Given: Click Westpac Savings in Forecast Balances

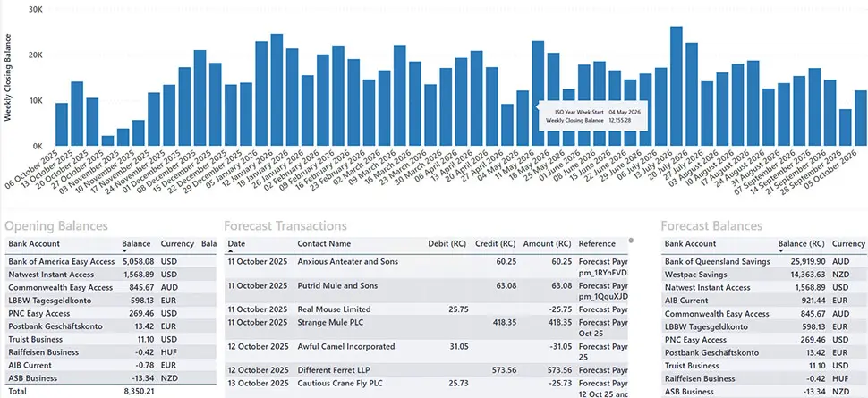Looking at the screenshot, I should 696,275.
